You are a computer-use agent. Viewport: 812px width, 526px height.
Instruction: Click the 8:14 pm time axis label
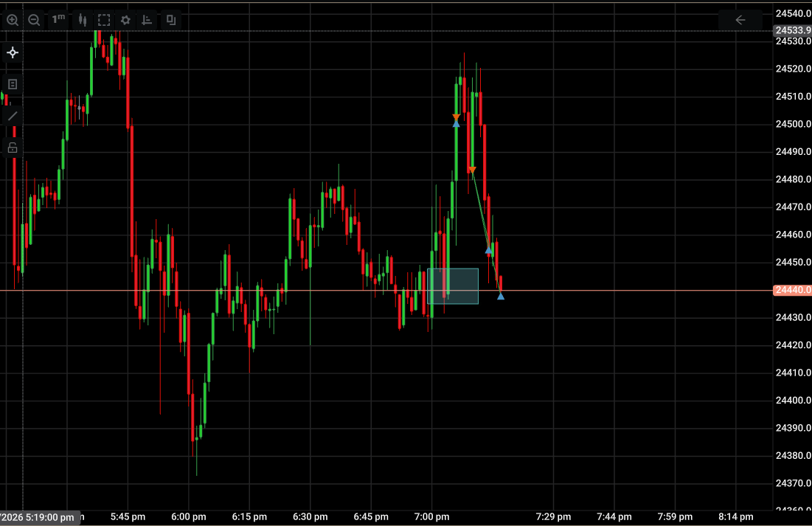pyautogui.click(x=736, y=516)
